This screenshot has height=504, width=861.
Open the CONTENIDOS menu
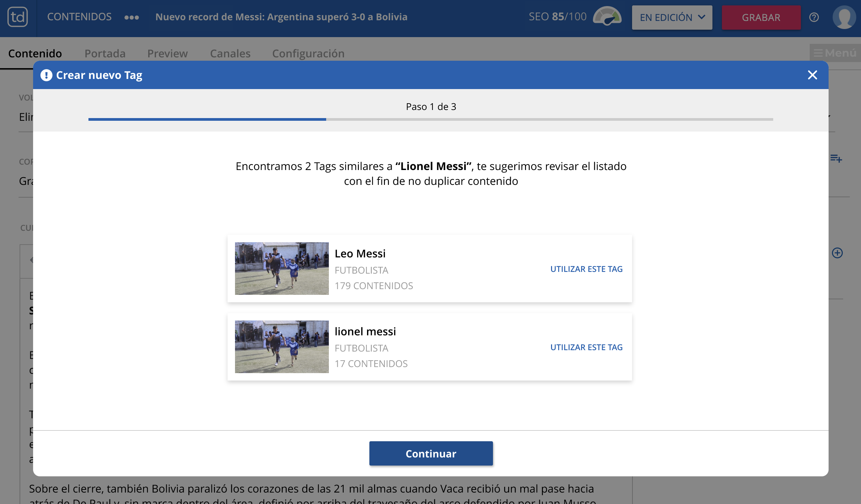click(x=79, y=17)
